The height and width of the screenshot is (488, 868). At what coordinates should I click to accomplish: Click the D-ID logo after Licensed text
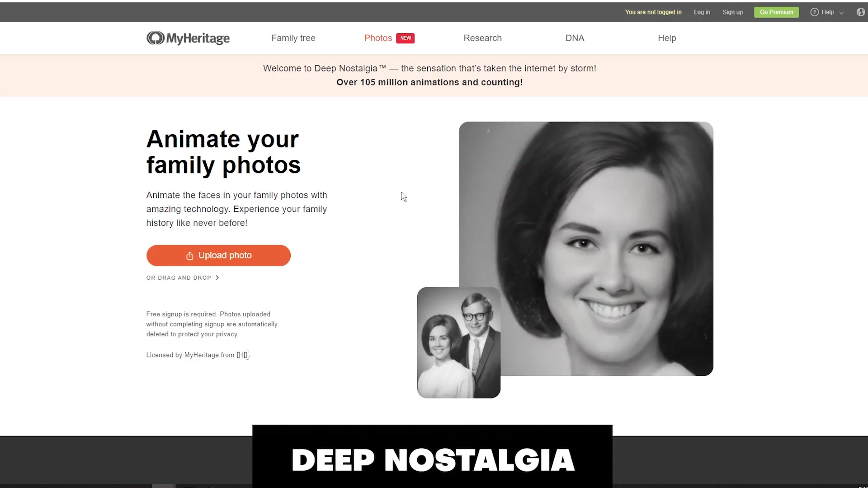243,355
